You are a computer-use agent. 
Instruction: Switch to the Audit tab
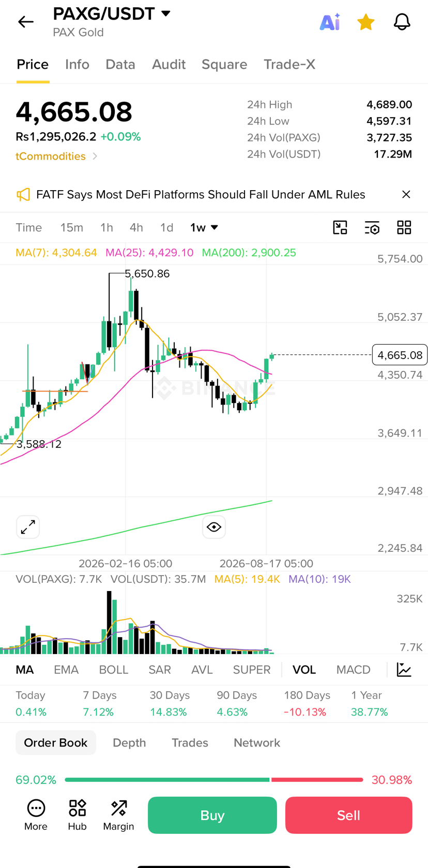[169, 65]
